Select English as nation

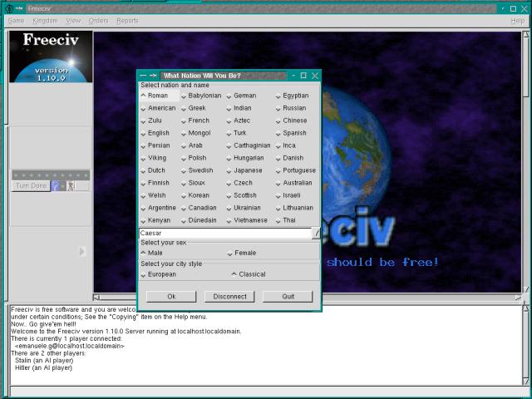(x=155, y=133)
